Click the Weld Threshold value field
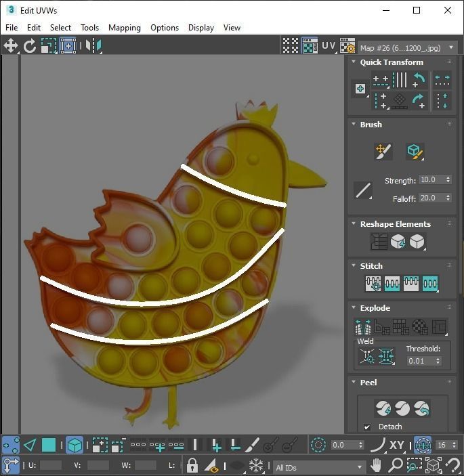Screen dimensions: 464x476 click(421, 361)
